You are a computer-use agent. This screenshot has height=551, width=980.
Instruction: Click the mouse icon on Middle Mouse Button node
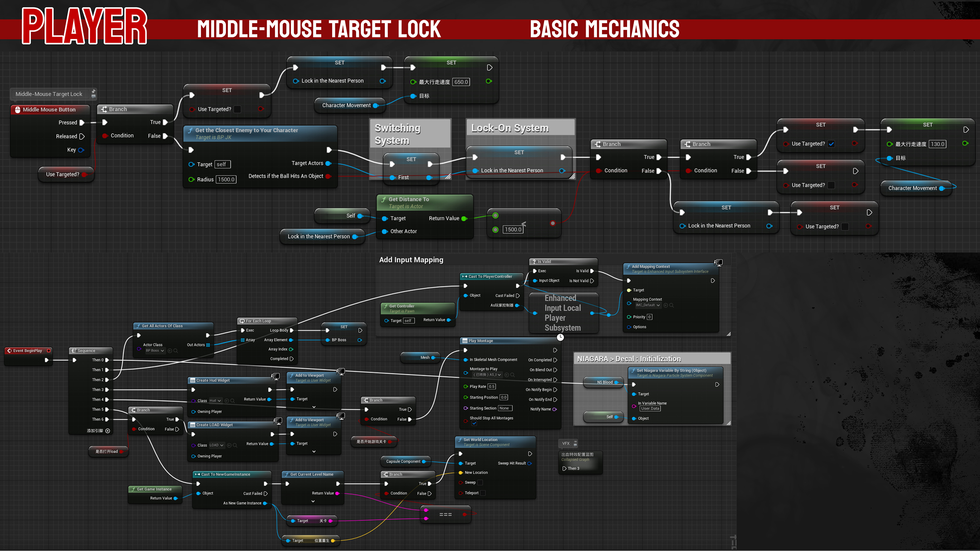click(x=18, y=110)
